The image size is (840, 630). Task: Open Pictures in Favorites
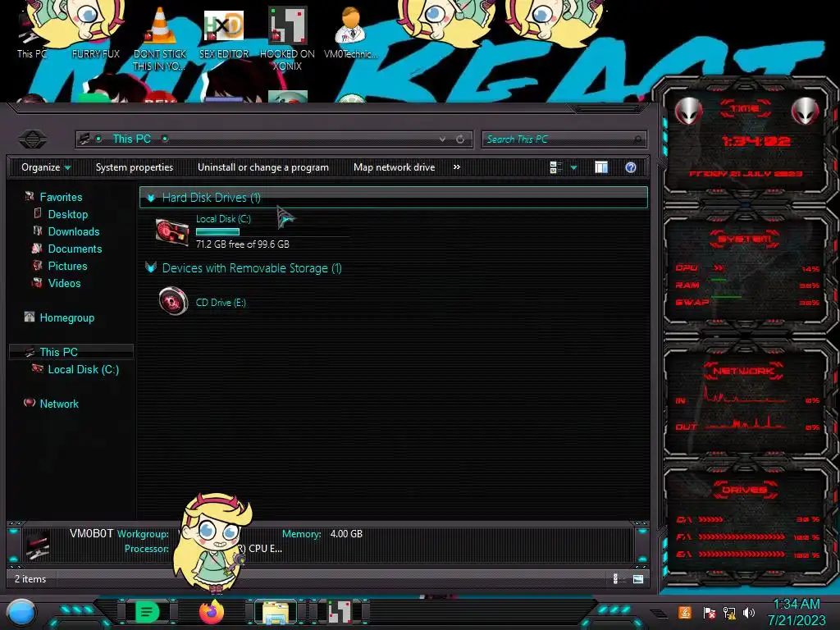(67, 266)
